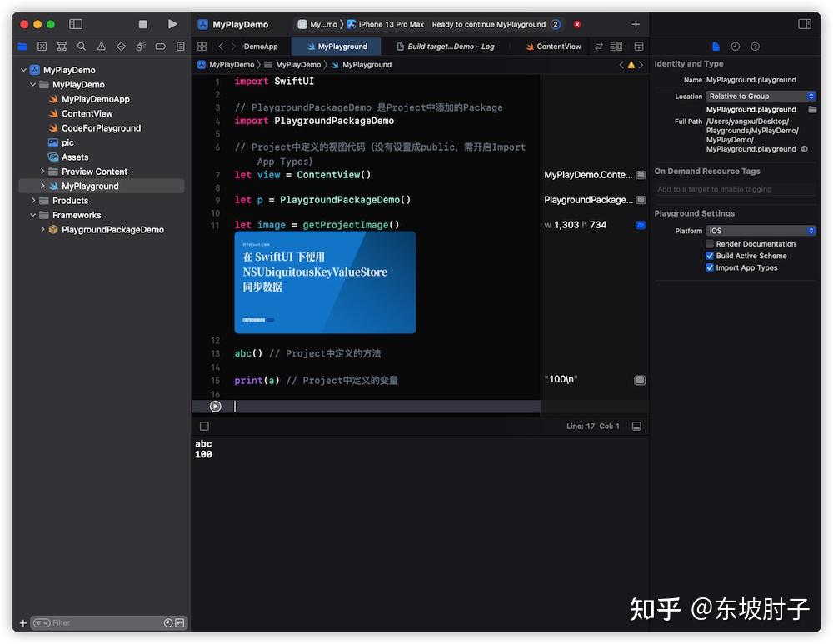Open CodeForPlayground file in navigator
The image size is (833, 644).
pyautogui.click(x=101, y=128)
